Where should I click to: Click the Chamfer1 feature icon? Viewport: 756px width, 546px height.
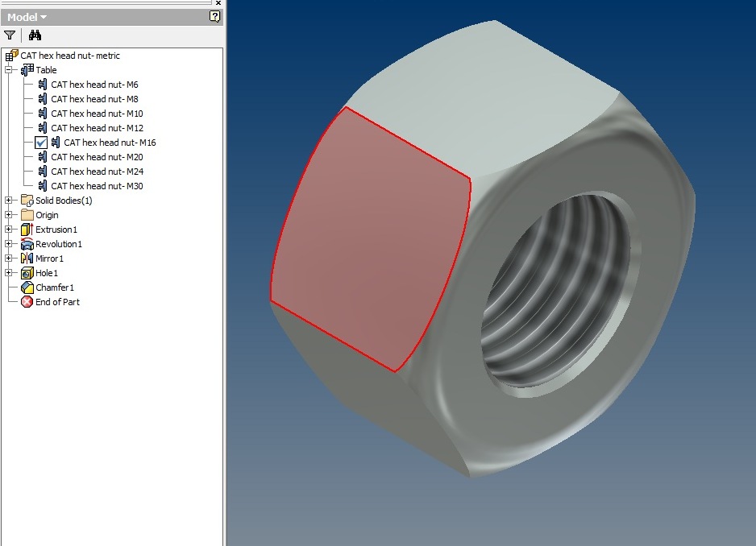click(27, 287)
